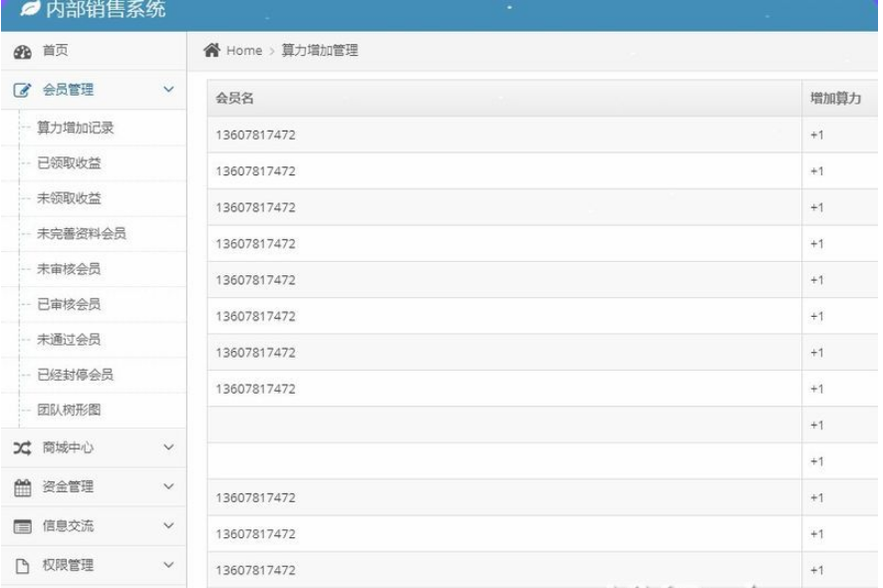
Task: Collapse the 会员管理 menu chevron
Action: pos(168,91)
